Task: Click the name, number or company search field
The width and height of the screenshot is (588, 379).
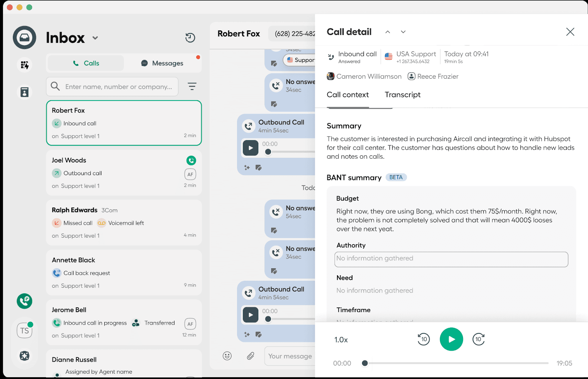Action: click(118, 87)
